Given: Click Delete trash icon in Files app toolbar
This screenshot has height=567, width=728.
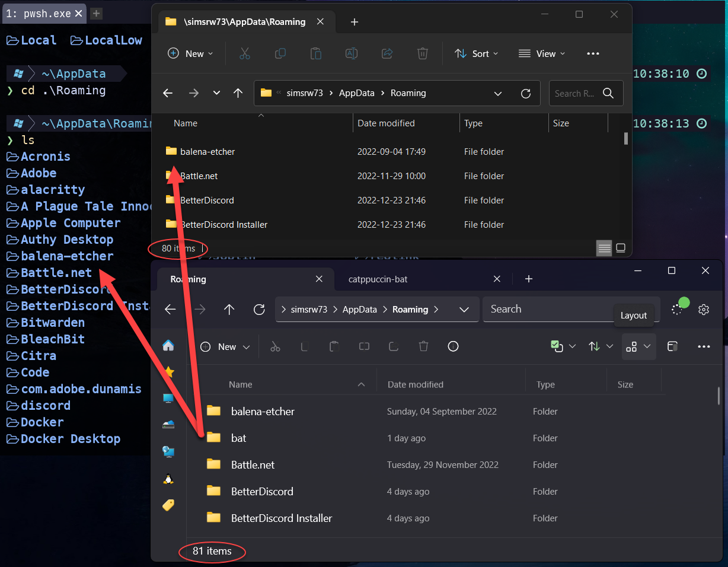Looking at the screenshot, I should pyautogui.click(x=423, y=346).
